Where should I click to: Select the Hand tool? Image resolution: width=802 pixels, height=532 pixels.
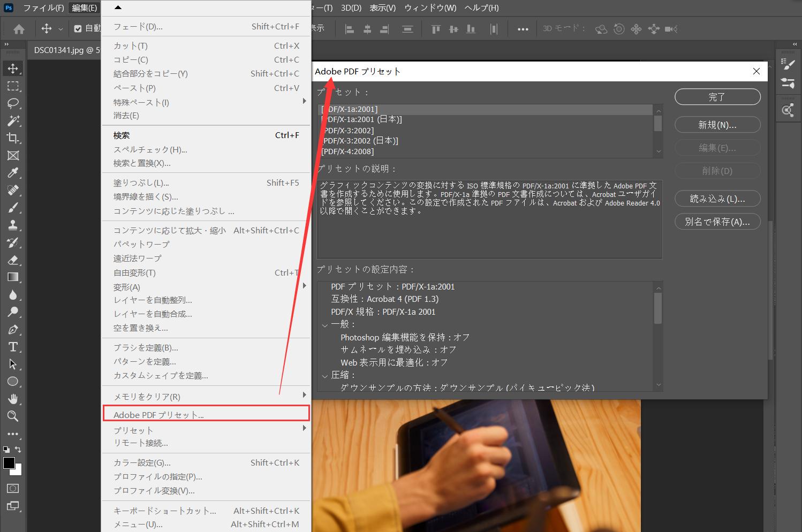13,399
